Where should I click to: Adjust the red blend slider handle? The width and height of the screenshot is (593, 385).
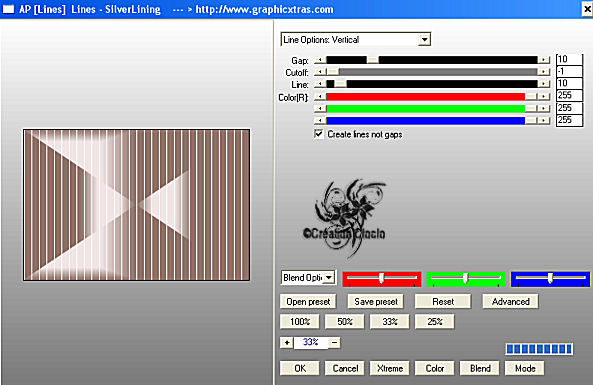(x=382, y=278)
